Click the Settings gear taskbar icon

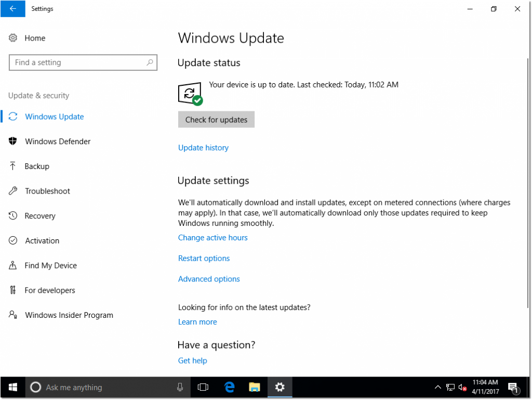pos(280,387)
